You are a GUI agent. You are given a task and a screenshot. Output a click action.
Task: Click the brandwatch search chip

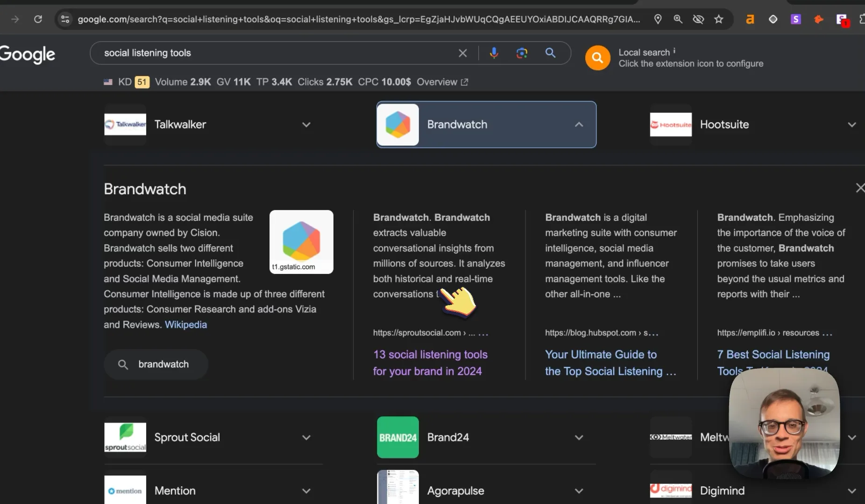(x=156, y=364)
